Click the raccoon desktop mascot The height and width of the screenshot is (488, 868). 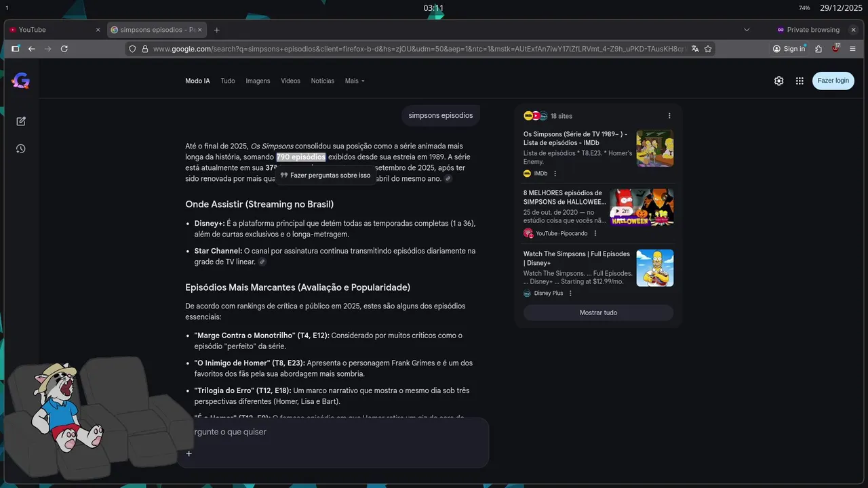(x=66, y=407)
